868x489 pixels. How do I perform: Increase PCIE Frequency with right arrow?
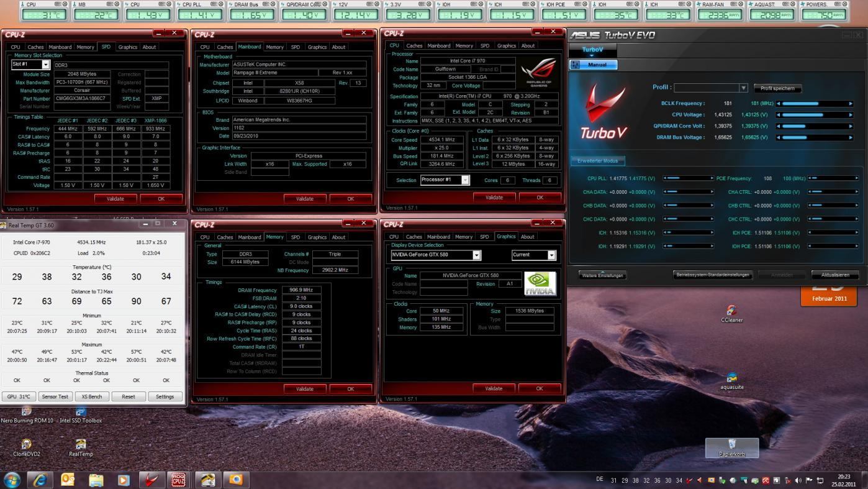[x=857, y=178]
